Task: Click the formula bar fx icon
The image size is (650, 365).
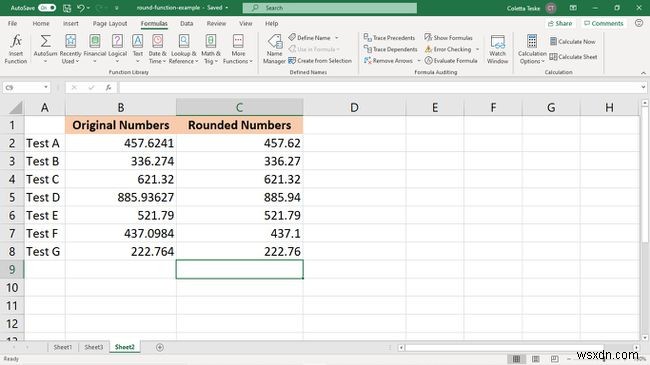Action: (108, 88)
